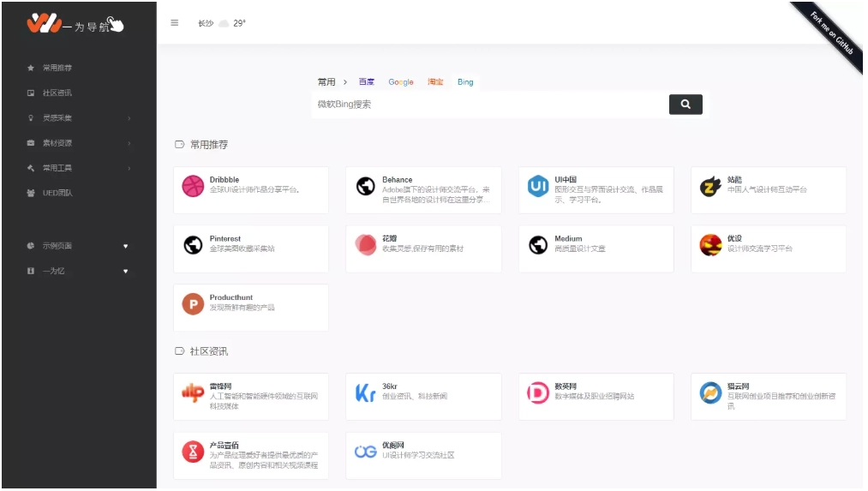Click the 29° temperature text
The width and height of the screenshot is (868, 491).
pyautogui.click(x=239, y=23)
